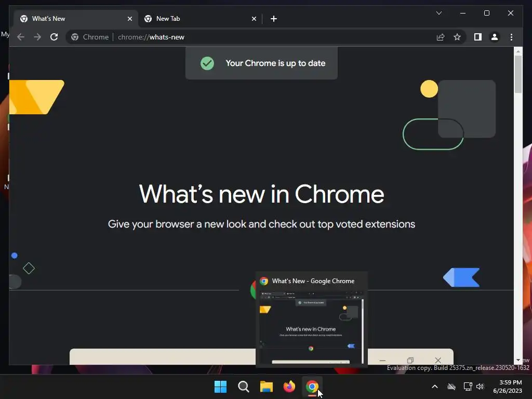
Task: Go forward using the forward arrow
Action: (37, 37)
